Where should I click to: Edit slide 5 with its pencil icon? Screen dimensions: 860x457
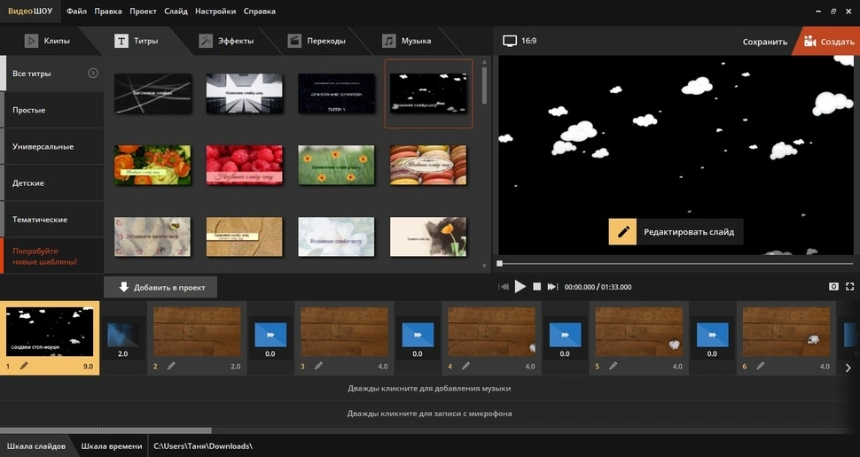pyautogui.click(x=613, y=366)
